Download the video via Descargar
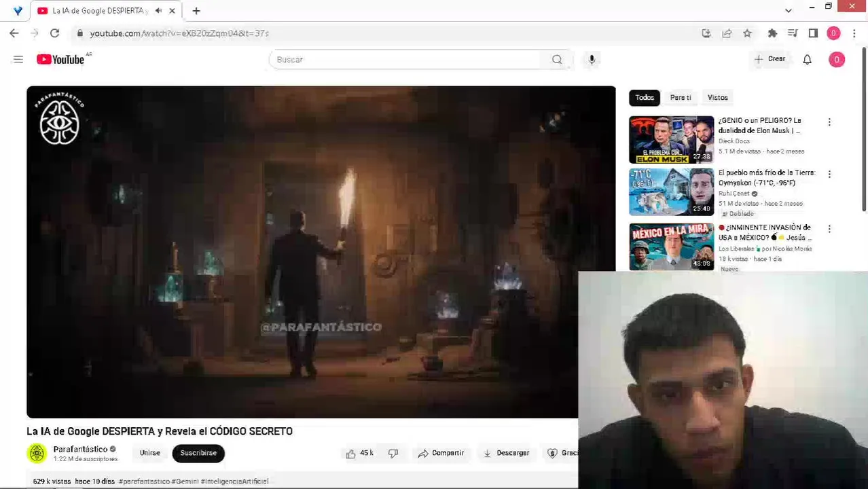The image size is (868, 489). [x=506, y=453]
